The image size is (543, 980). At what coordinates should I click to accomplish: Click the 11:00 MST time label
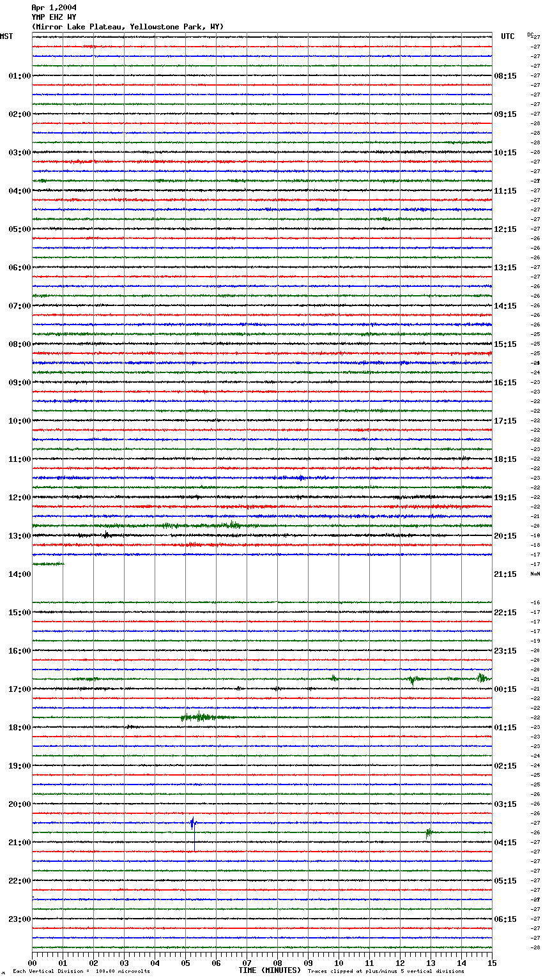[x=20, y=459]
